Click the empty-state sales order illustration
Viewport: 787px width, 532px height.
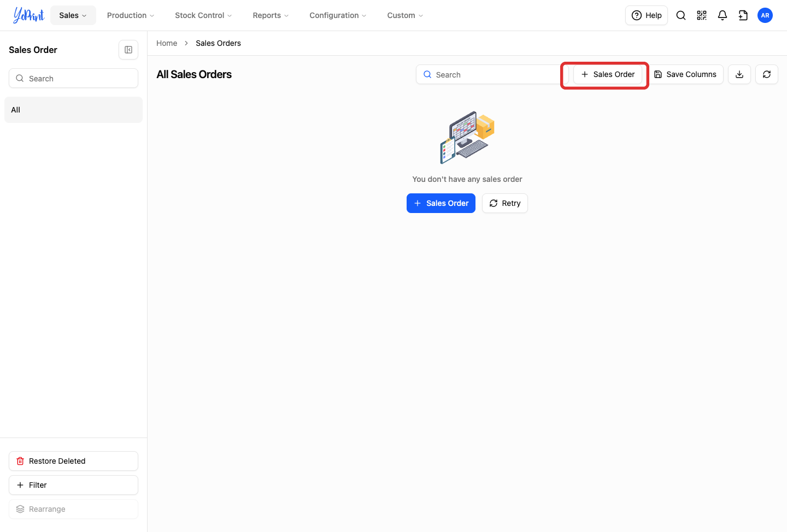(x=467, y=138)
